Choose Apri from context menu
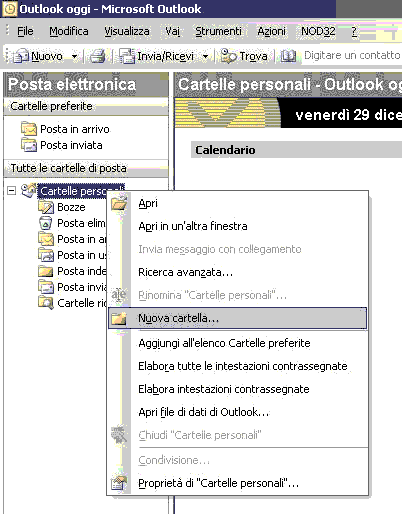This screenshot has width=402, height=514. tap(238, 203)
